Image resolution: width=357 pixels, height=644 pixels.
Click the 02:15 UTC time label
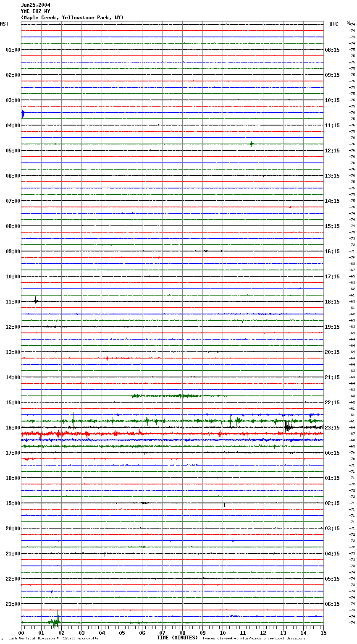[332, 503]
